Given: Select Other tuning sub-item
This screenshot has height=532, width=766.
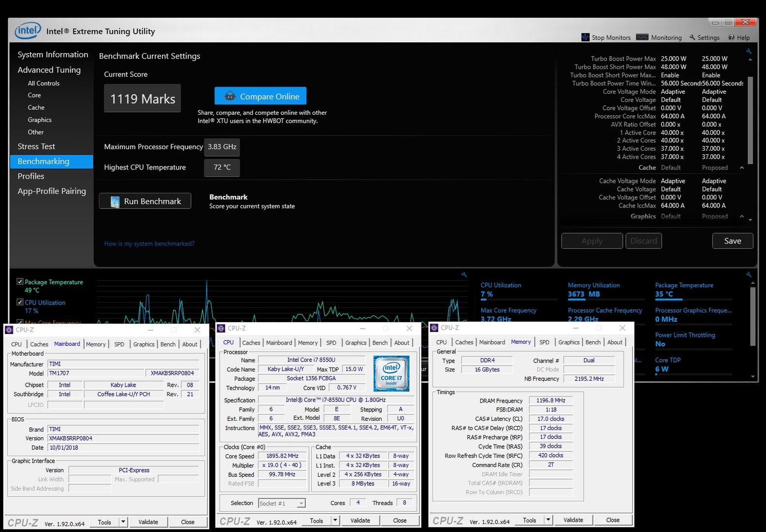Looking at the screenshot, I should 35,132.
